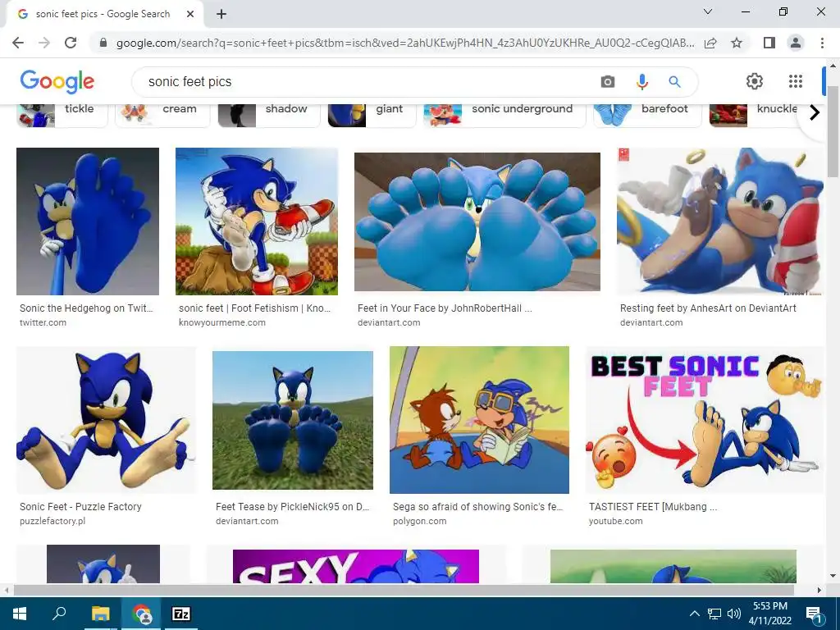840x630 pixels.
Task: View site info via padlock icon
Action: pos(104,43)
